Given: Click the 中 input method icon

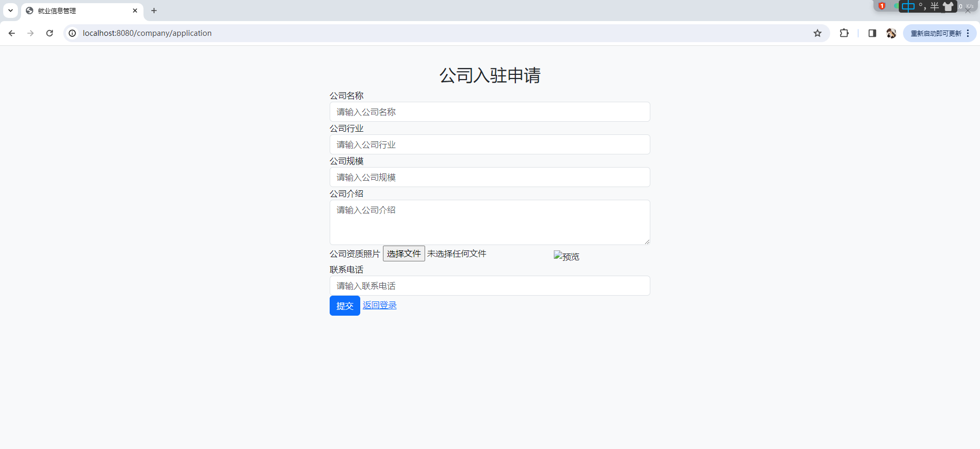Looking at the screenshot, I should pyautogui.click(x=908, y=6).
